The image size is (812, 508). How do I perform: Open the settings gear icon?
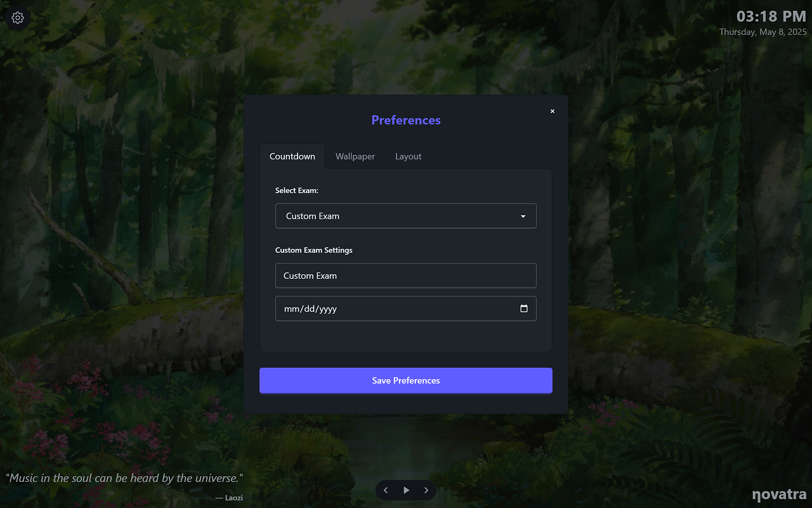(x=18, y=18)
